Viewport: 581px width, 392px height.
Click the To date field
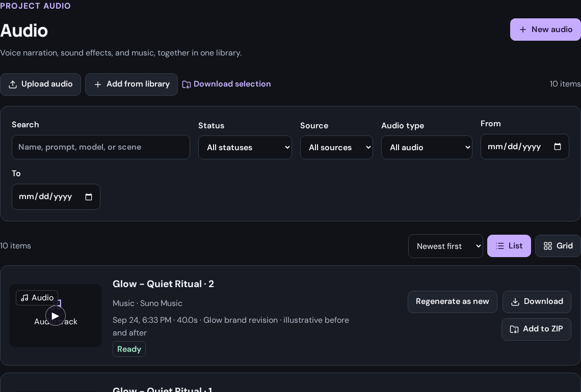tap(56, 197)
